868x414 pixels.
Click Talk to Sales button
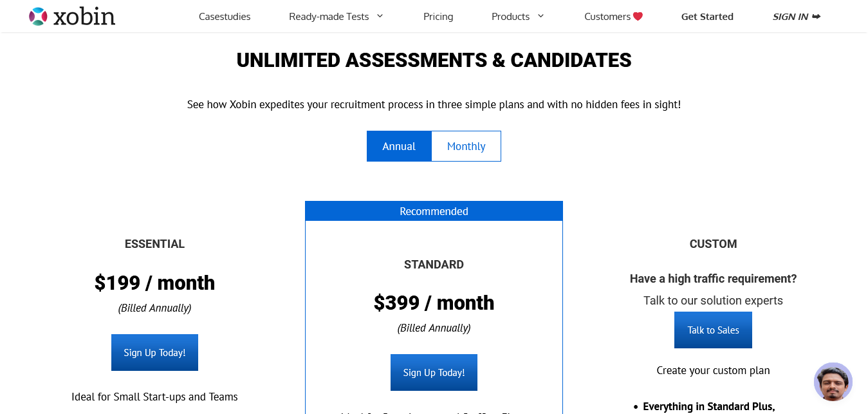713,330
